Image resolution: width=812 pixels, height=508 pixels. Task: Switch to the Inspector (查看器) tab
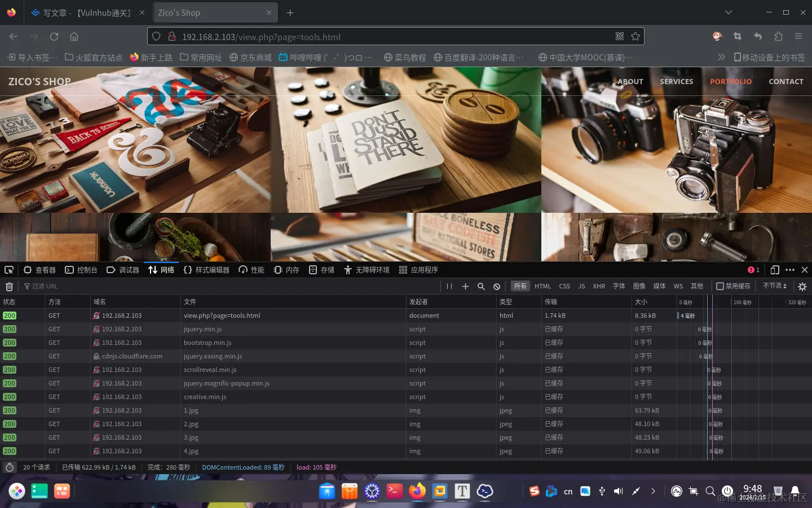[x=39, y=270]
